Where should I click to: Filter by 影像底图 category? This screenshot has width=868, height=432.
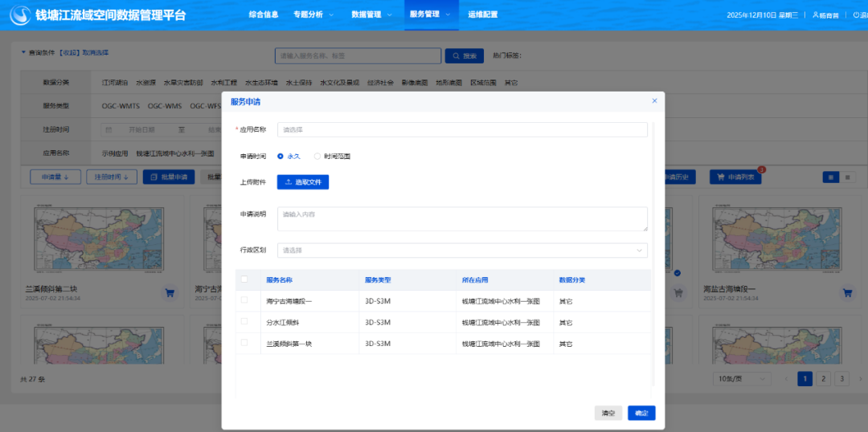click(415, 83)
